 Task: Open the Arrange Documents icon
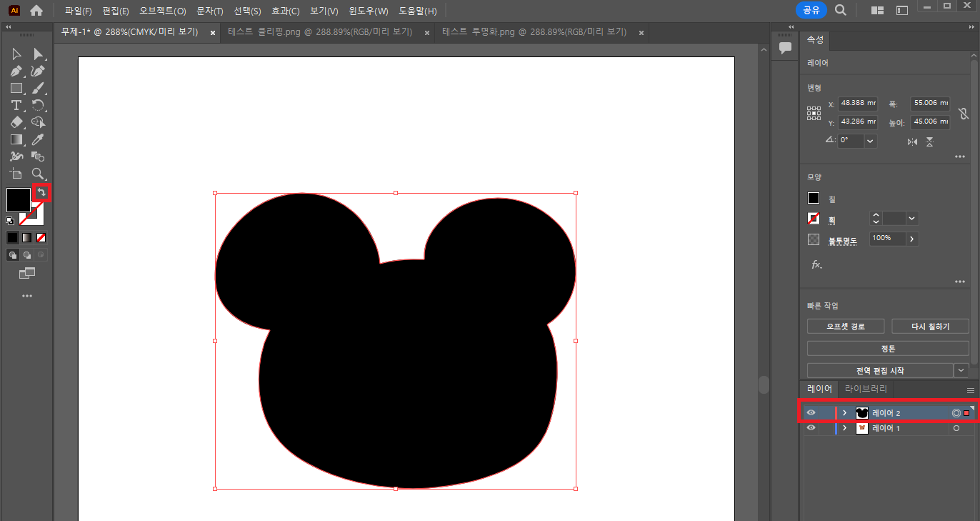(878, 11)
